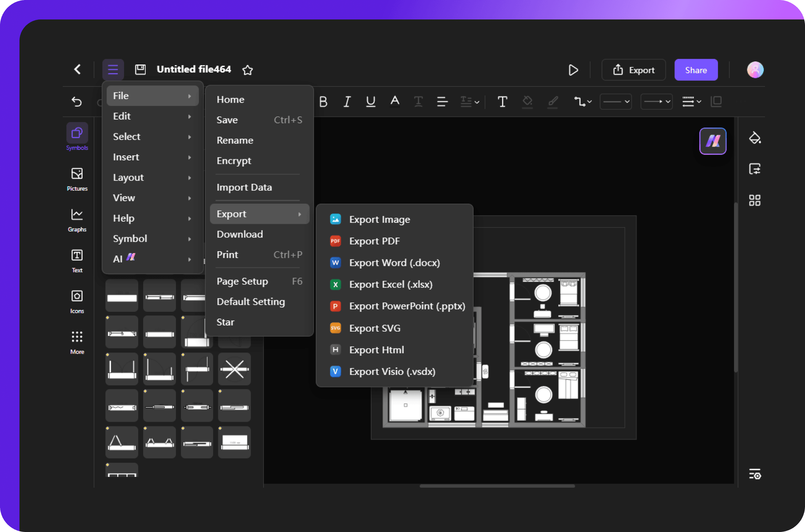Open the grid components panel icon

[755, 200]
